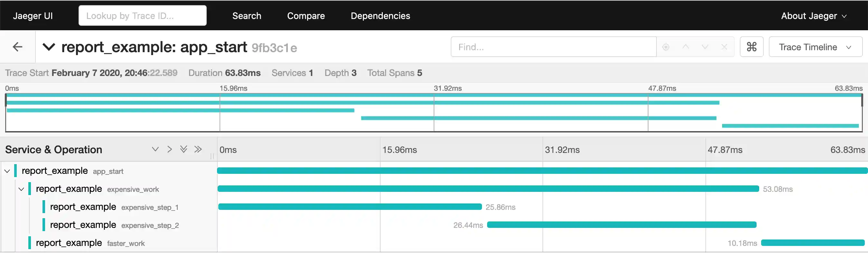The width and height of the screenshot is (868, 253).
Task: Focus the Lookup by Trace ID field
Action: tap(143, 15)
